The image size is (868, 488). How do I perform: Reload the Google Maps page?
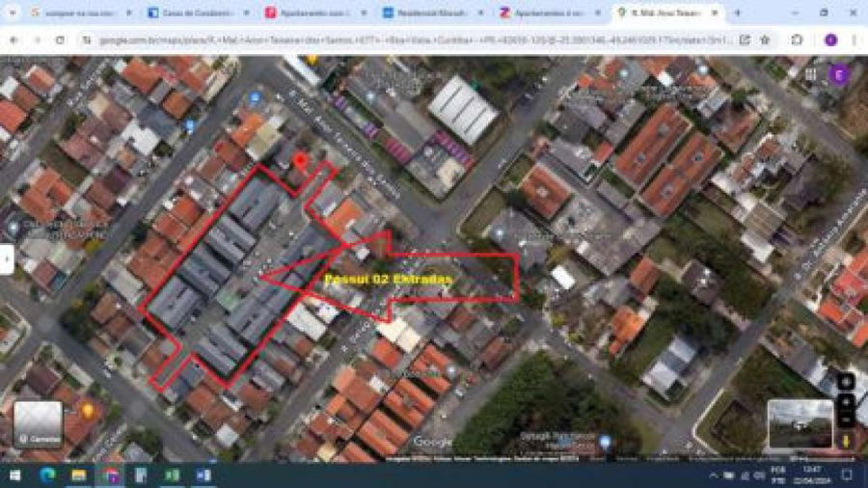(x=61, y=40)
